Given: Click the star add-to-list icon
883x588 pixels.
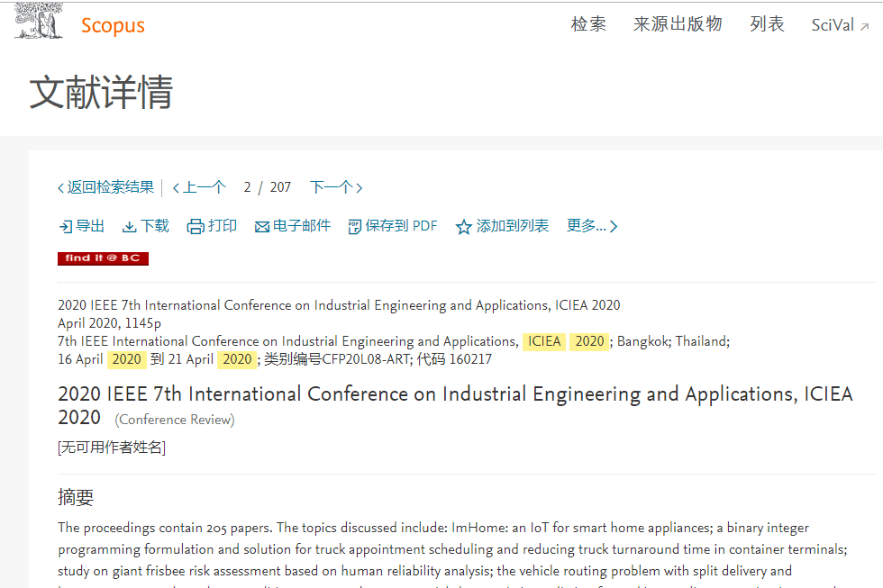Looking at the screenshot, I should coord(464,227).
